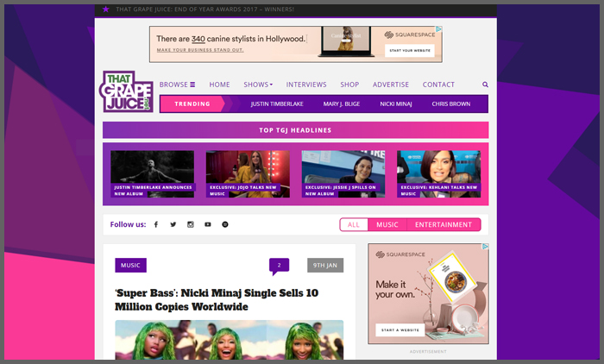Open Kehlani Talks New Music thumbnail

coord(438,174)
